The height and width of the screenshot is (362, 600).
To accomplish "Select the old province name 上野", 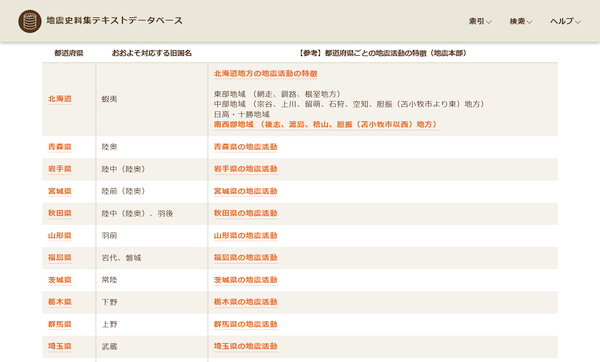I will click(109, 324).
